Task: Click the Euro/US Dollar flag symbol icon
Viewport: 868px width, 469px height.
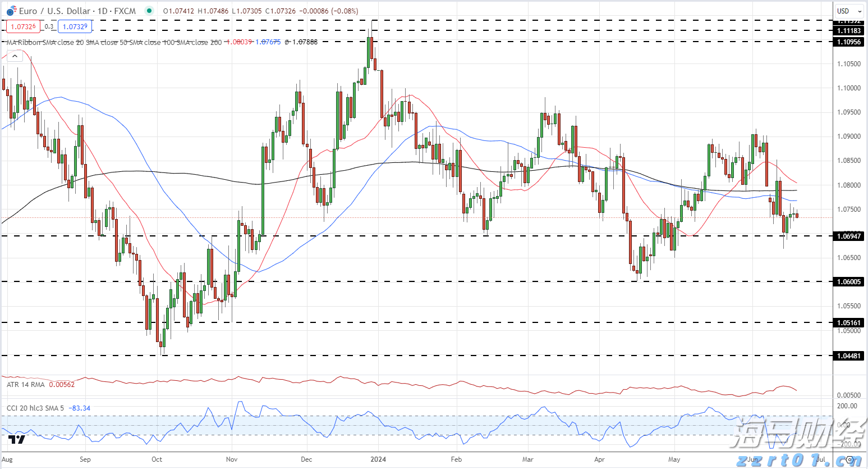Action: point(12,11)
